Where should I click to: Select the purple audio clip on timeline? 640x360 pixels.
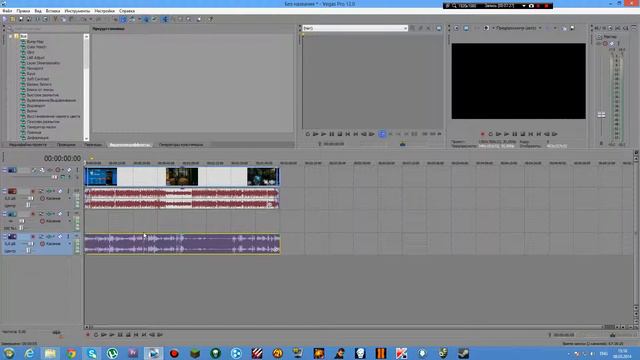point(182,244)
